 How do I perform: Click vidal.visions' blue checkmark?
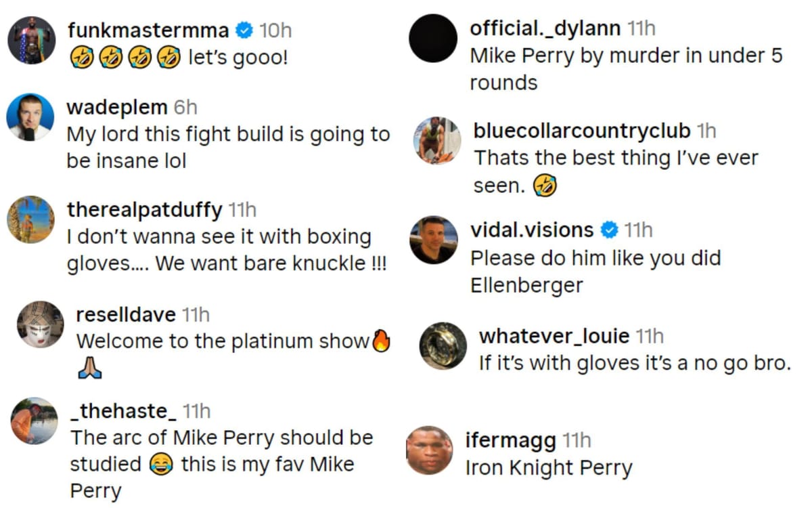click(x=610, y=230)
